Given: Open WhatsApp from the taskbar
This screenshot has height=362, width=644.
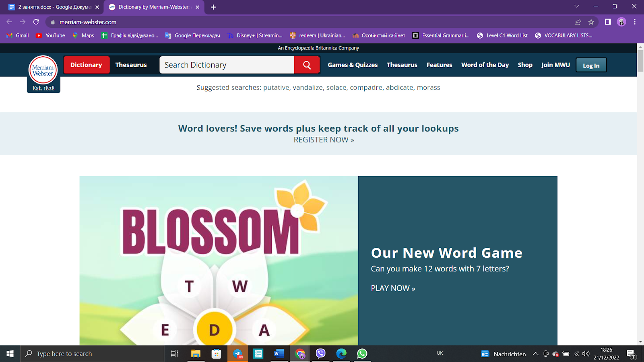Looking at the screenshot, I should [362, 354].
